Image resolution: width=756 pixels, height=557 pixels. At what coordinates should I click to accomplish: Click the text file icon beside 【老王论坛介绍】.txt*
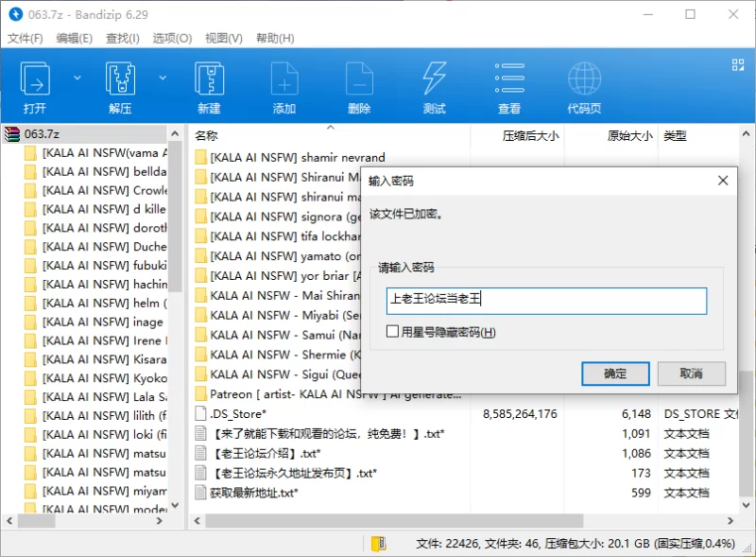point(200,453)
